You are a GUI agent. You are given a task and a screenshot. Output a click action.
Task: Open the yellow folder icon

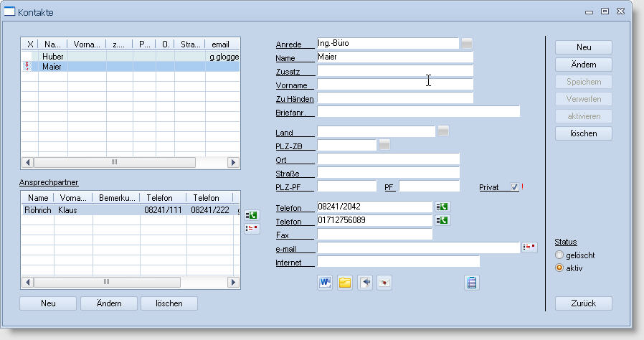(345, 283)
